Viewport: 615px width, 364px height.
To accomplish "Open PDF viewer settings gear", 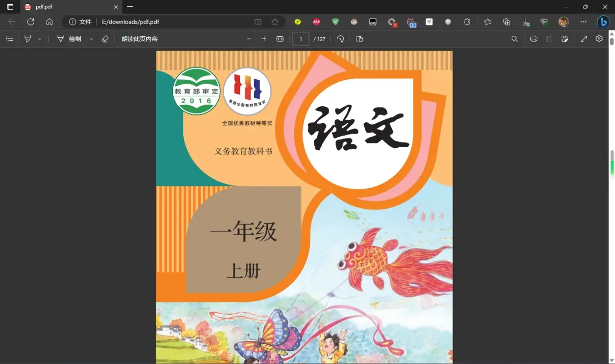I will pos(599,39).
